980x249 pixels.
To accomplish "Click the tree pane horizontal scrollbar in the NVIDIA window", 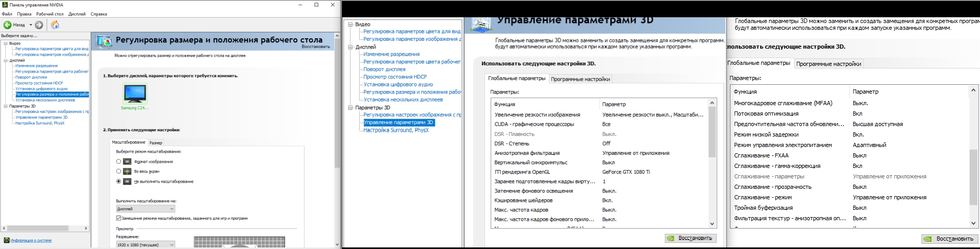I will point(45,228).
